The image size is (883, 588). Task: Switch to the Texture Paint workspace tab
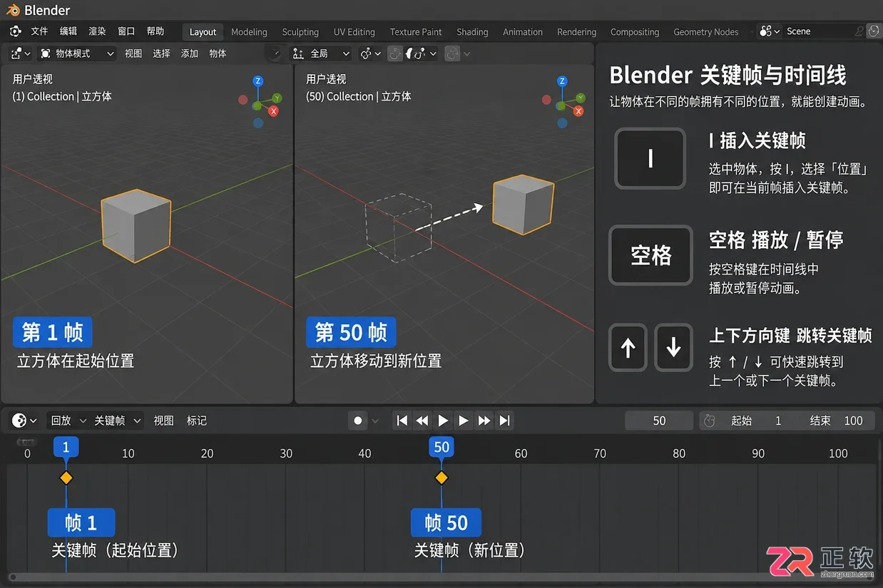(x=416, y=32)
